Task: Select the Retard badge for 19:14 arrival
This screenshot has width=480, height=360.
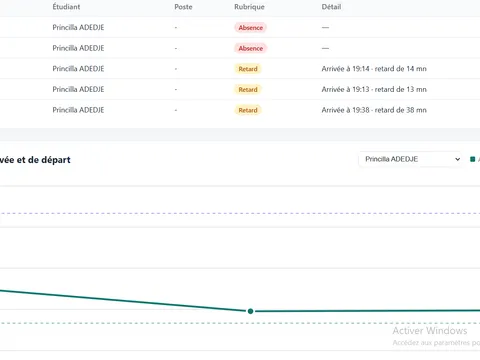Action: click(248, 69)
